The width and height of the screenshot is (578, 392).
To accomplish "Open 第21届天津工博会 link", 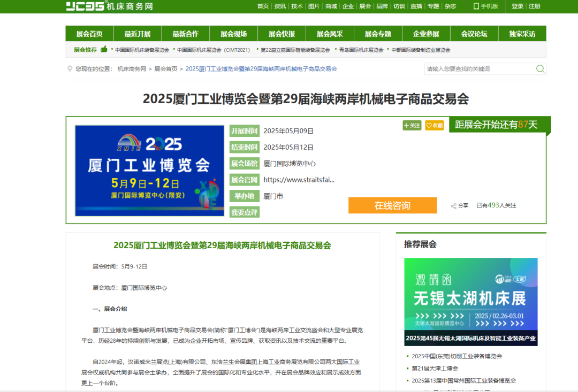I will click(x=435, y=368).
